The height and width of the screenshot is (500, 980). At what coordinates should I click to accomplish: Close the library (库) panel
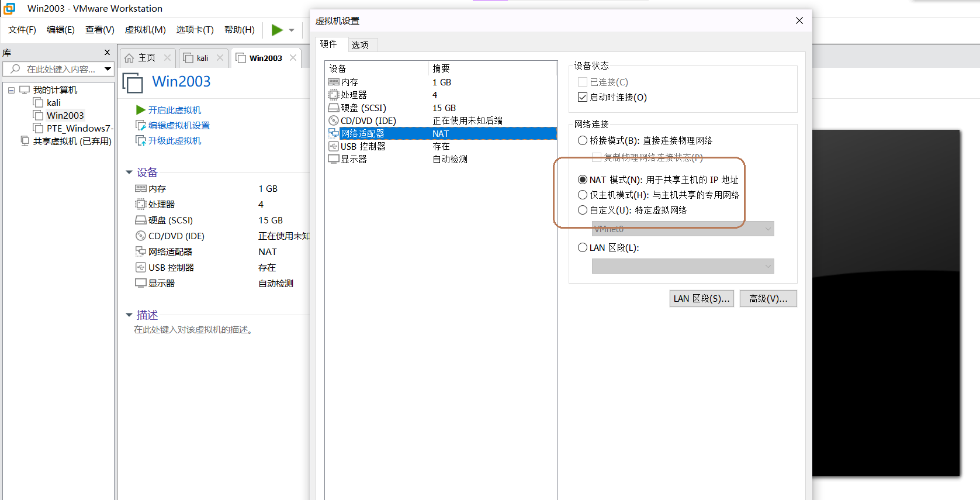pyautogui.click(x=107, y=53)
